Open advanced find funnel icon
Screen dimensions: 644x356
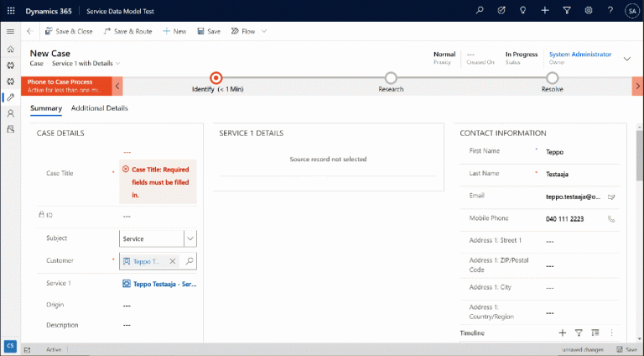point(567,11)
